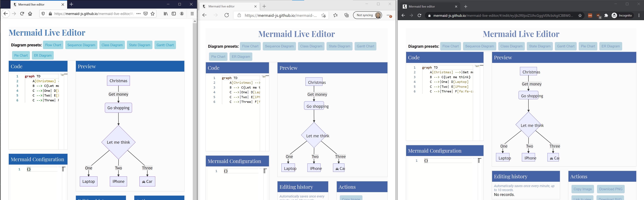
Task: Click the Firefox home button
Action: coord(30,14)
